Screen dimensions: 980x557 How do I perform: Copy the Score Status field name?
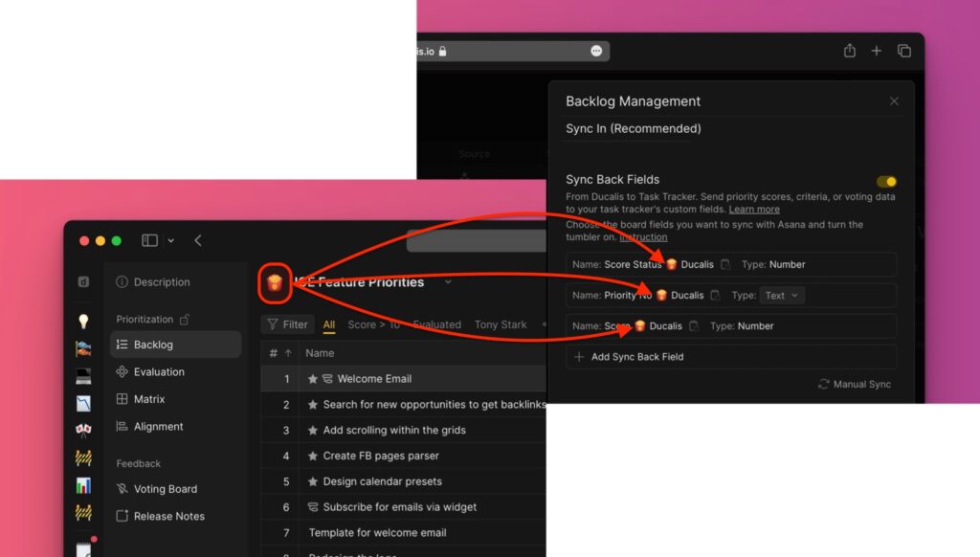click(725, 264)
